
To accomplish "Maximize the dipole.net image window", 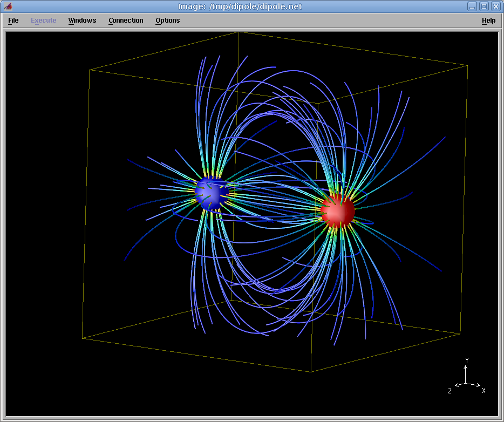I will click(x=484, y=6).
